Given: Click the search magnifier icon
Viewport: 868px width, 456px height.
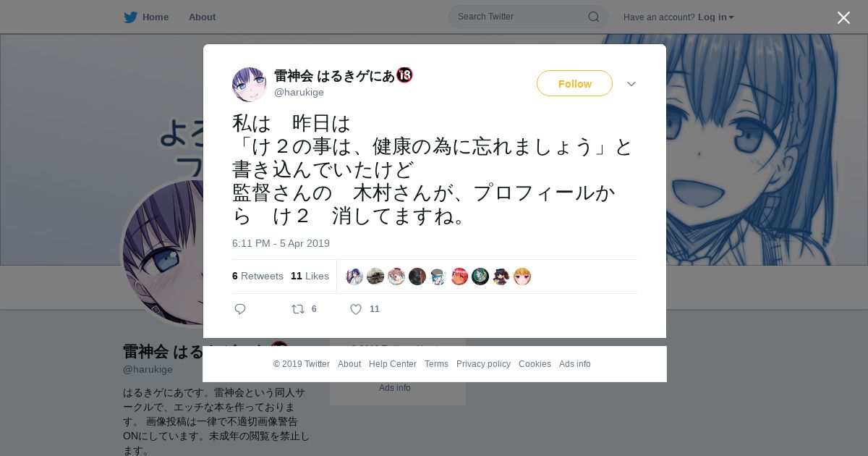Looking at the screenshot, I should point(593,17).
